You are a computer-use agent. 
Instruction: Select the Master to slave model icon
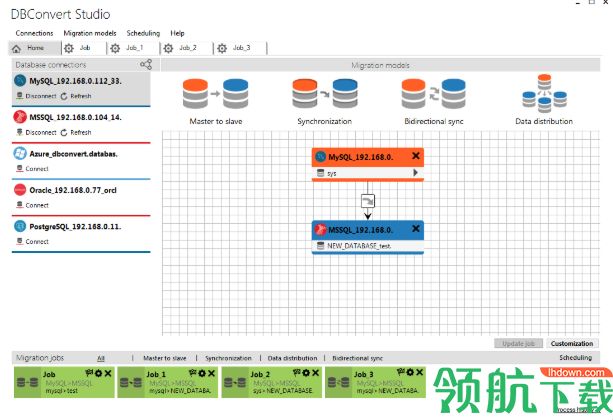215,94
